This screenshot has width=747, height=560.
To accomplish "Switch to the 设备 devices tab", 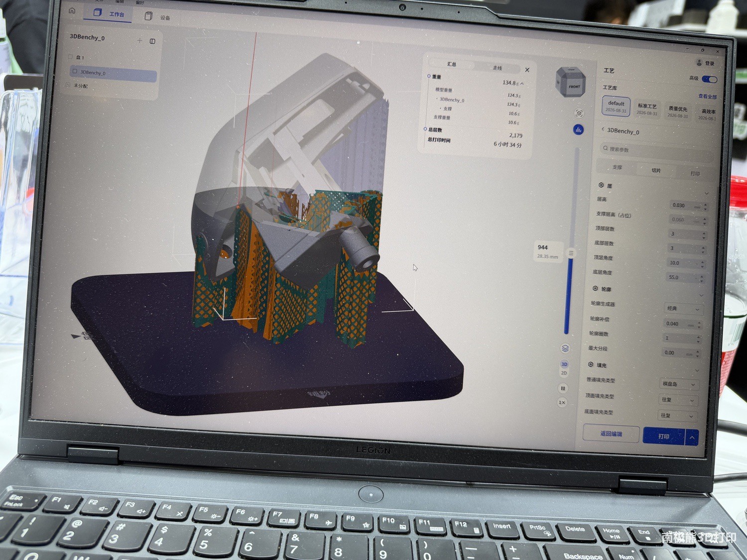I will point(157,17).
